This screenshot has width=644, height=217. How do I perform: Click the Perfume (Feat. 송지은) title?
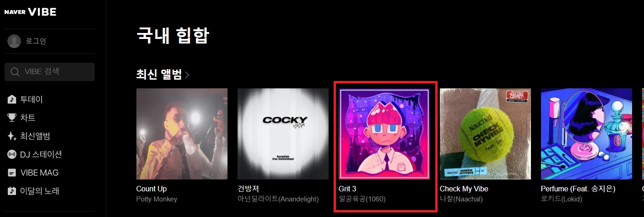click(578, 189)
